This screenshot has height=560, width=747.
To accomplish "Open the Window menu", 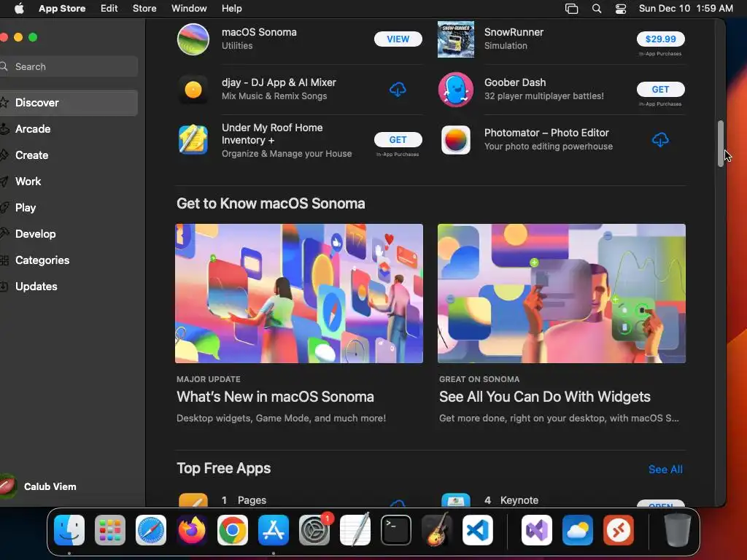I will [189, 9].
